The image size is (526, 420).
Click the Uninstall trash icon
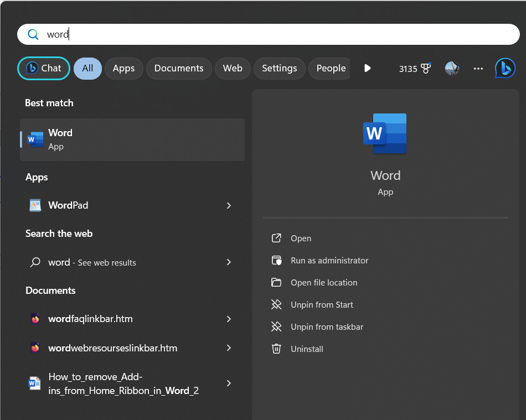coord(276,349)
